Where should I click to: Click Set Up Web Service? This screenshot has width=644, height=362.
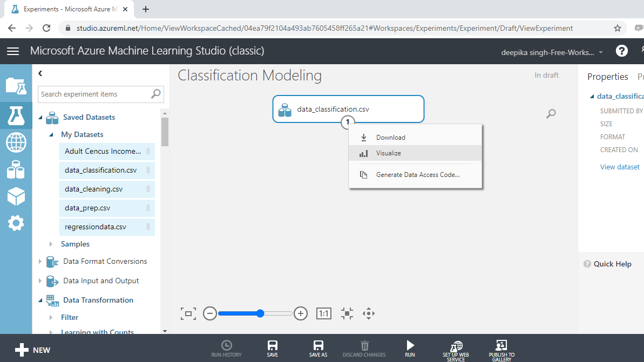456,351
